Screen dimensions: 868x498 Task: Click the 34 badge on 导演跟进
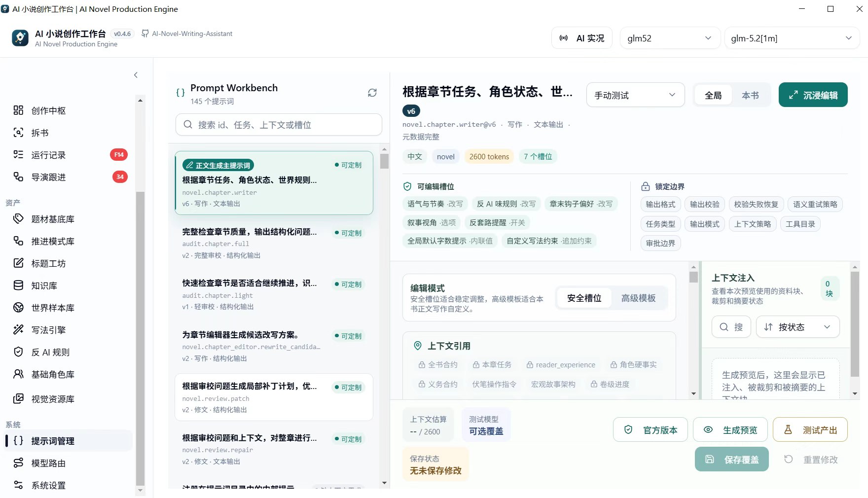click(120, 177)
